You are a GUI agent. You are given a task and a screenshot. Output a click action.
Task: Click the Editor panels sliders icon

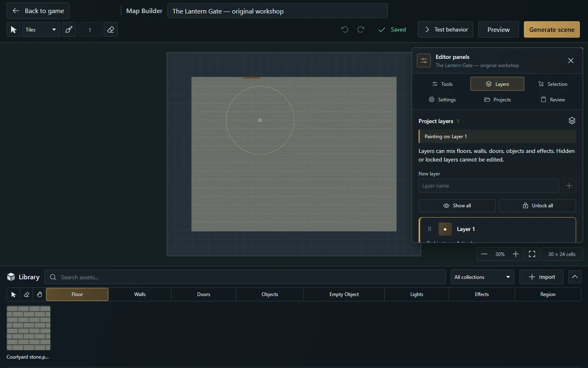424,61
